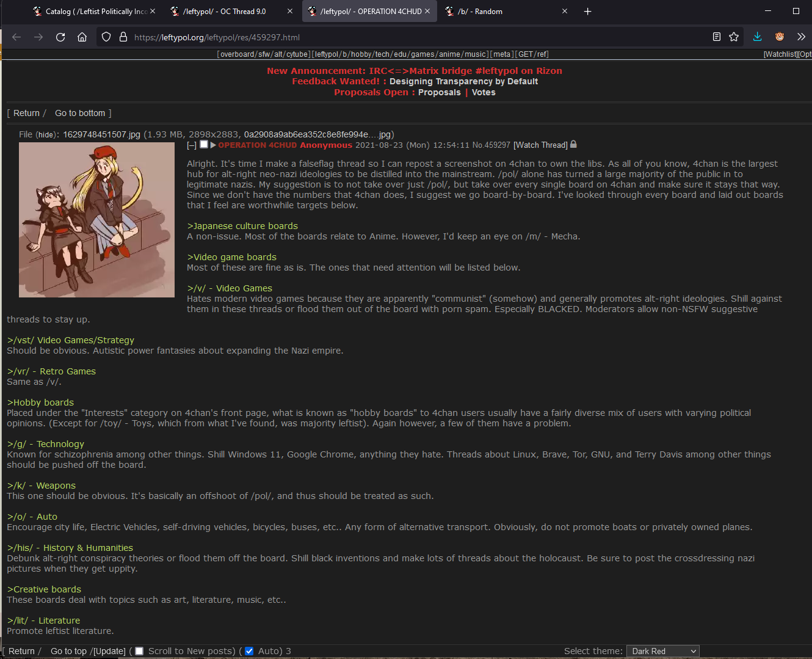Jump using Go to bottom link

pyautogui.click(x=80, y=113)
